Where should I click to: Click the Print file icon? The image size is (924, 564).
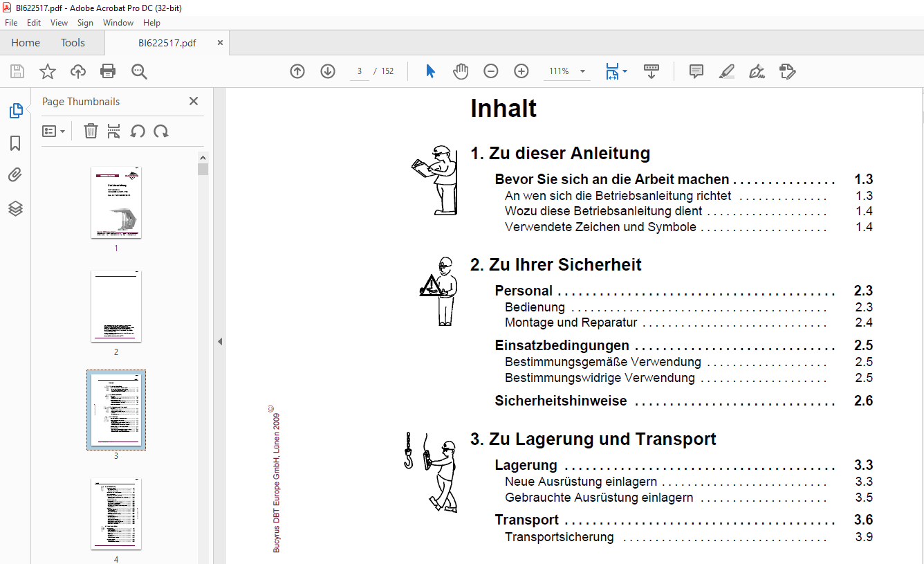(x=108, y=71)
